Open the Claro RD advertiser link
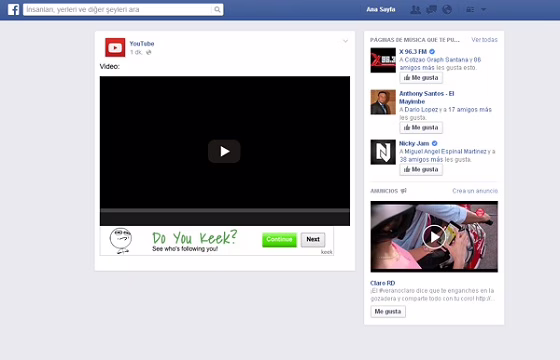The height and width of the screenshot is (360, 560). coord(382,283)
